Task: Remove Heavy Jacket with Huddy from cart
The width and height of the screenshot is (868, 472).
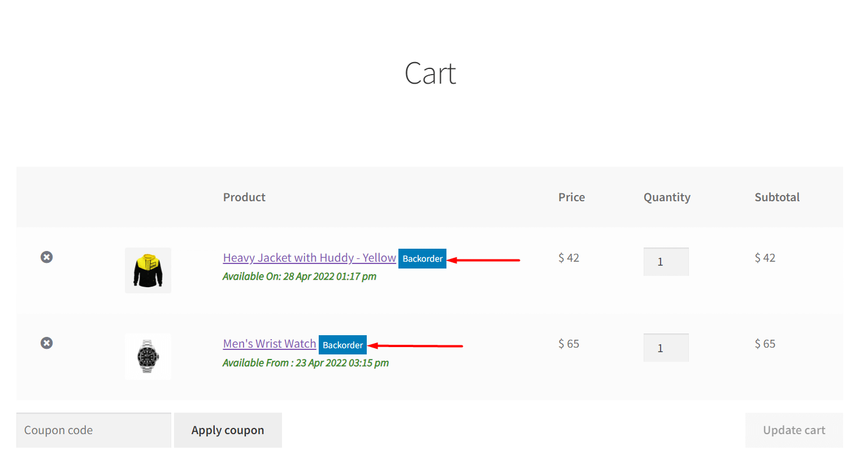Action: (46, 257)
